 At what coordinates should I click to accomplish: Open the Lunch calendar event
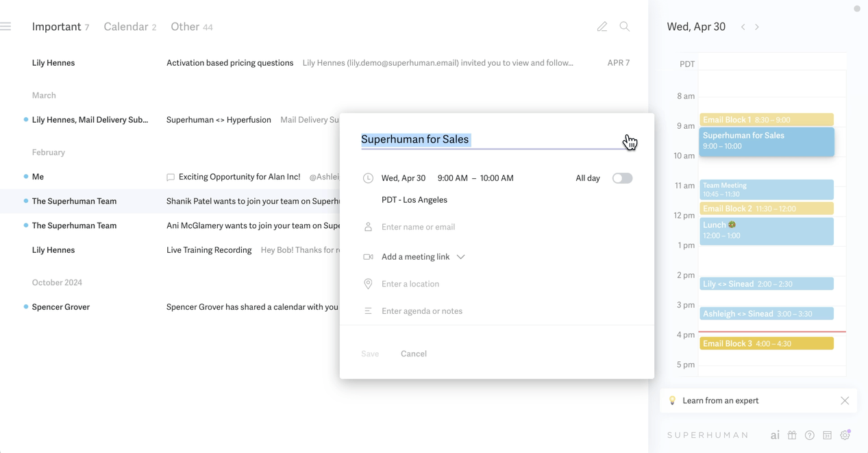(767, 231)
